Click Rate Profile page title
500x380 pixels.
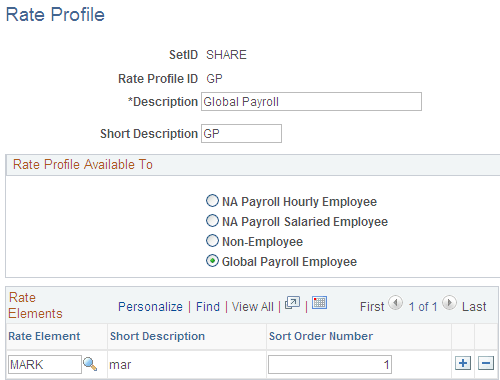(x=55, y=15)
